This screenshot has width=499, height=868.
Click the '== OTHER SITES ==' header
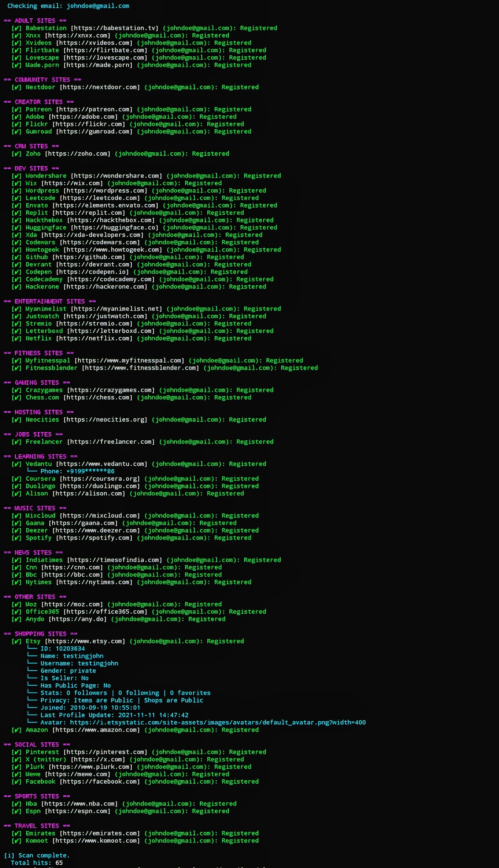pos(35,597)
